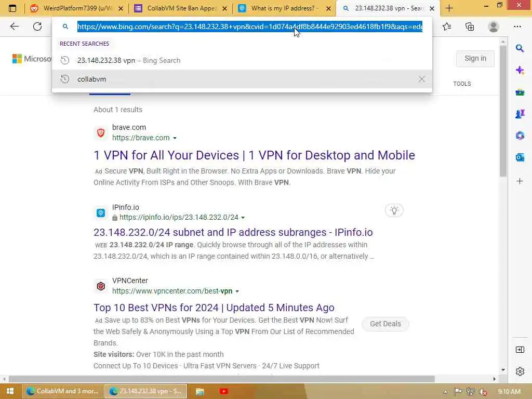
Task: Expand the ipinfo.io URL dropdown arrow
Action: [243, 218]
